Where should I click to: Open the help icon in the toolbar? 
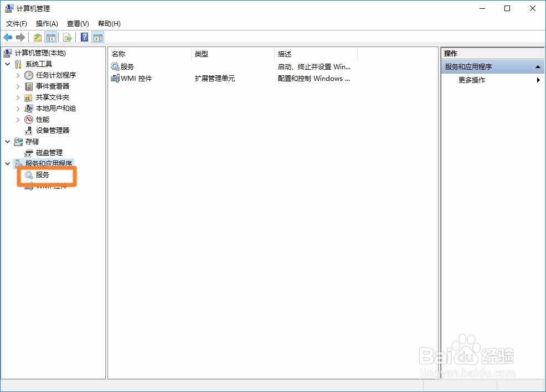click(84, 37)
